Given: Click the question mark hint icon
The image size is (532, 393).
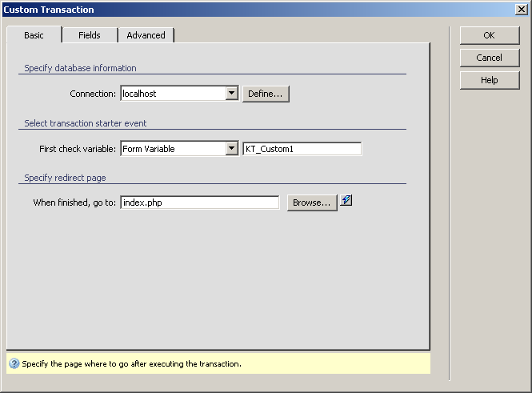Looking at the screenshot, I should click(14, 363).
